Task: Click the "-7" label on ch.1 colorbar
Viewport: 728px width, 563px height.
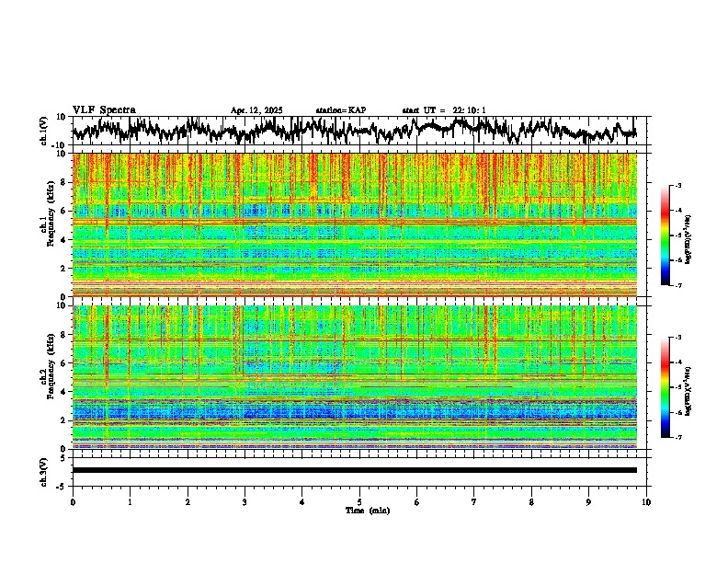Action: click(677, 285)
